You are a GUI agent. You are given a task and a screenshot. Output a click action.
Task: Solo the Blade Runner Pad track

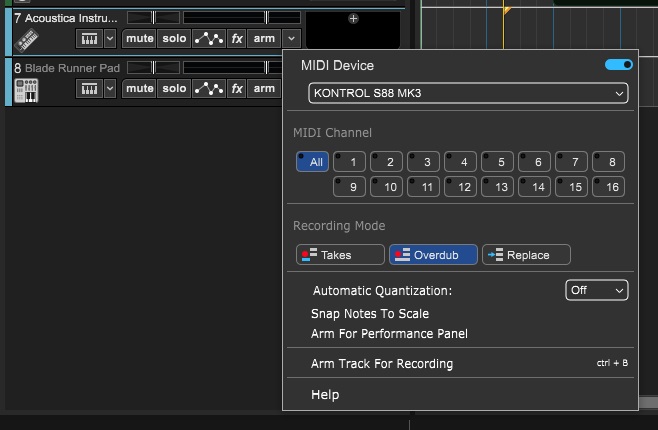(174, 89)
